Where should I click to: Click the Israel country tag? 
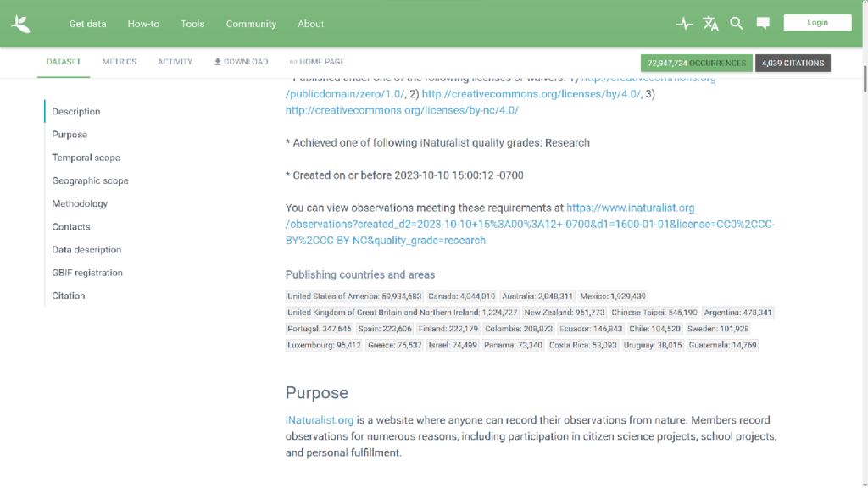[x=453, y=346]
